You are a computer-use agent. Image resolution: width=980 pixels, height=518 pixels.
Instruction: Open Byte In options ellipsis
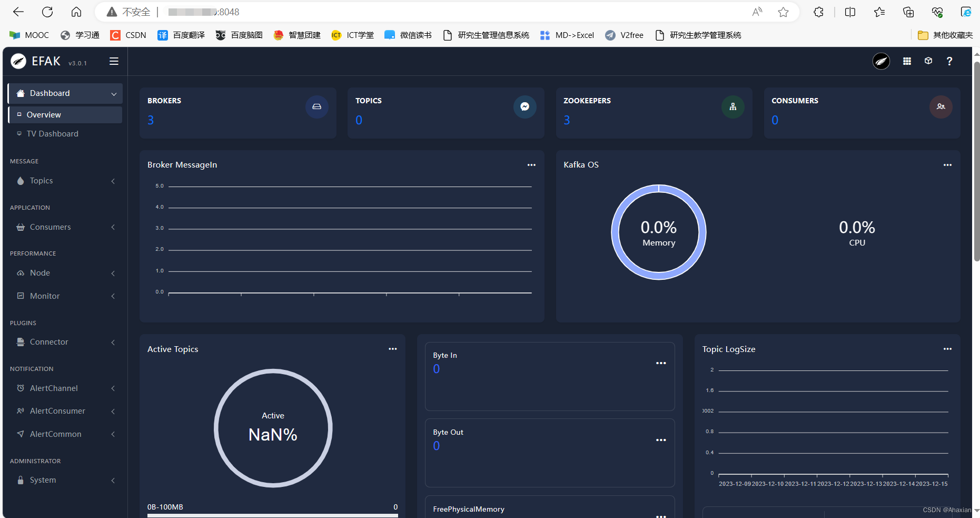pyautogui.click(x=661, y=363)
